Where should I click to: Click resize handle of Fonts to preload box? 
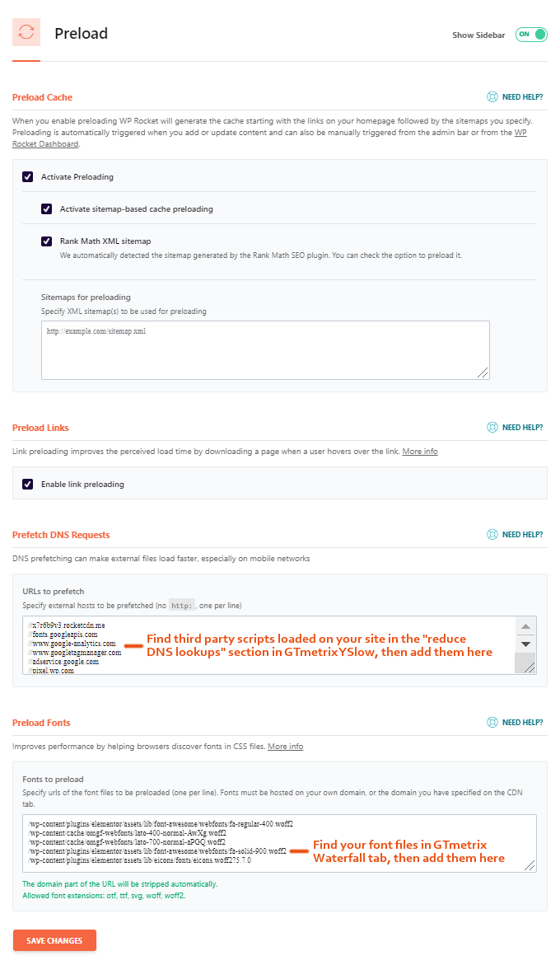pos(530,866)
